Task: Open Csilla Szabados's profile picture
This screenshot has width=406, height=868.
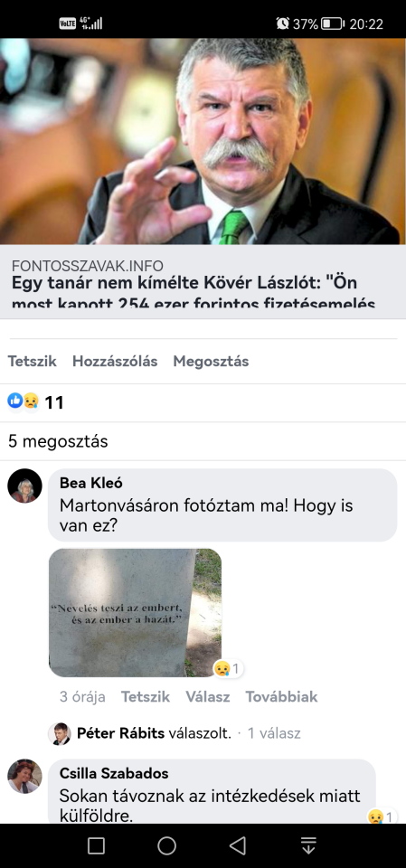Action: click(24, 776)
